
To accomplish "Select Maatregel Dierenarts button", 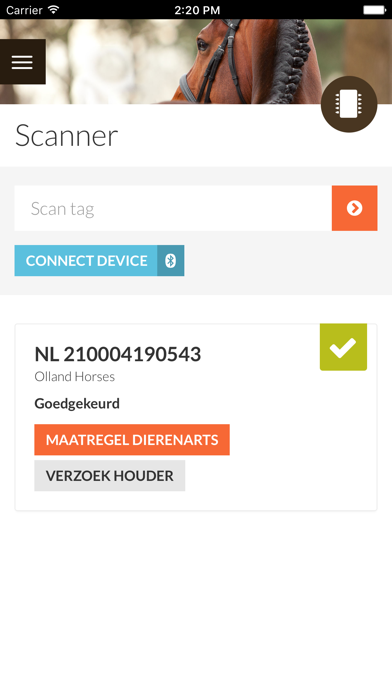I will tap(132, 440).
